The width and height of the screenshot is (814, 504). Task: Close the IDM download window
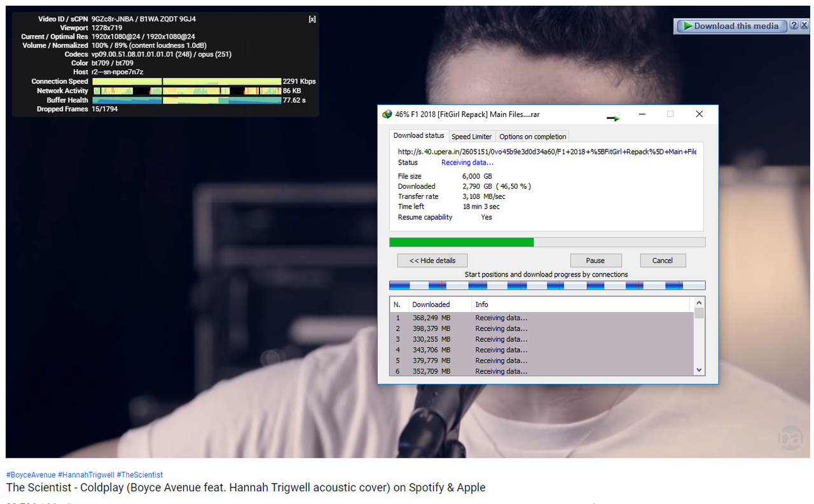tap(699, 114)
